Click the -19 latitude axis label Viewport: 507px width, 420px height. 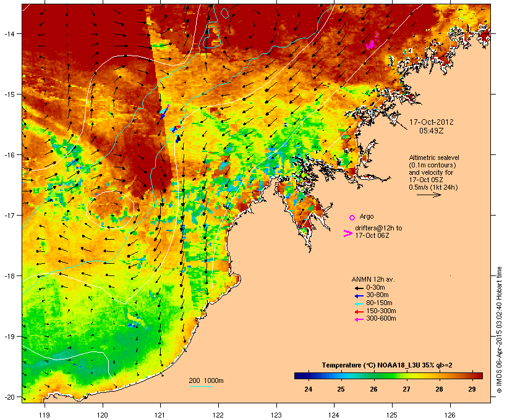click(x=9, y=337)
